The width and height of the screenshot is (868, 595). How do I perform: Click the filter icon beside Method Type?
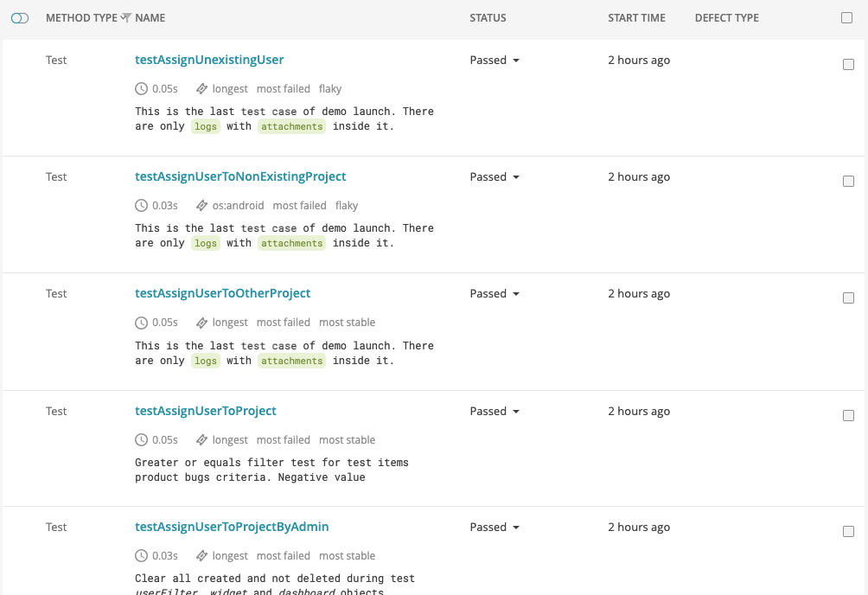click(126, 17)
